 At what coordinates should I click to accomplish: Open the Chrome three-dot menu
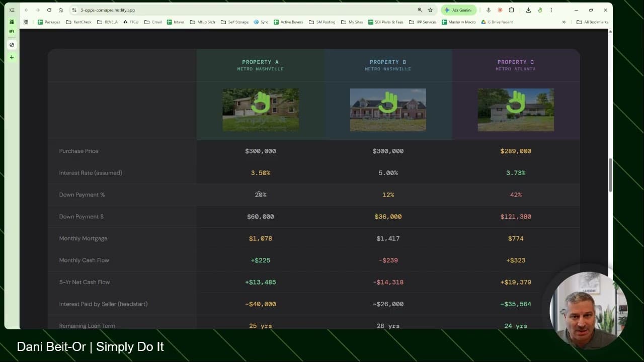[551, 10]
